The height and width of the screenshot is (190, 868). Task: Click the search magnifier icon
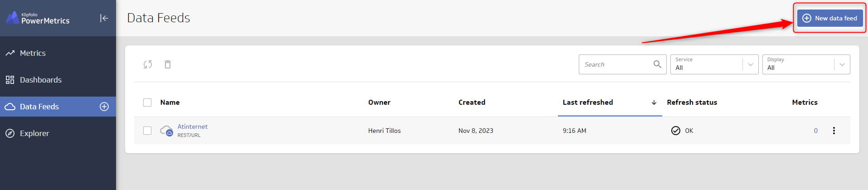click(x=657, y=64)
